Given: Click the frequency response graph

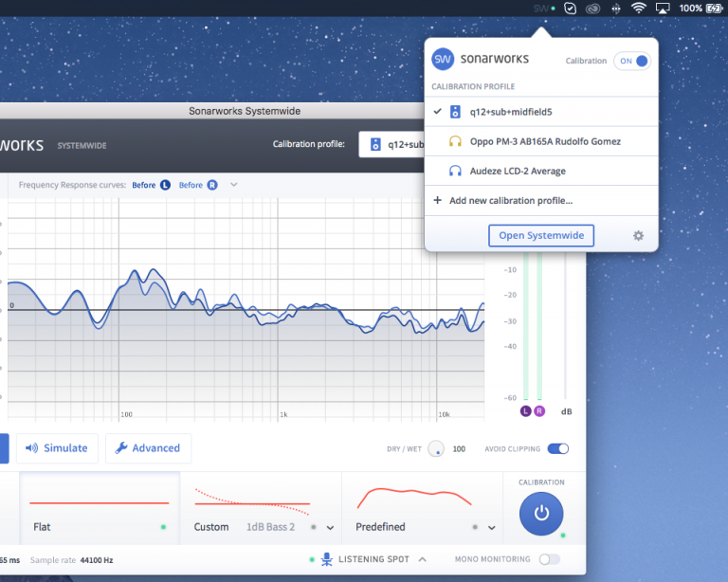Looking at the screenshot, I should [x=246, y=310].
